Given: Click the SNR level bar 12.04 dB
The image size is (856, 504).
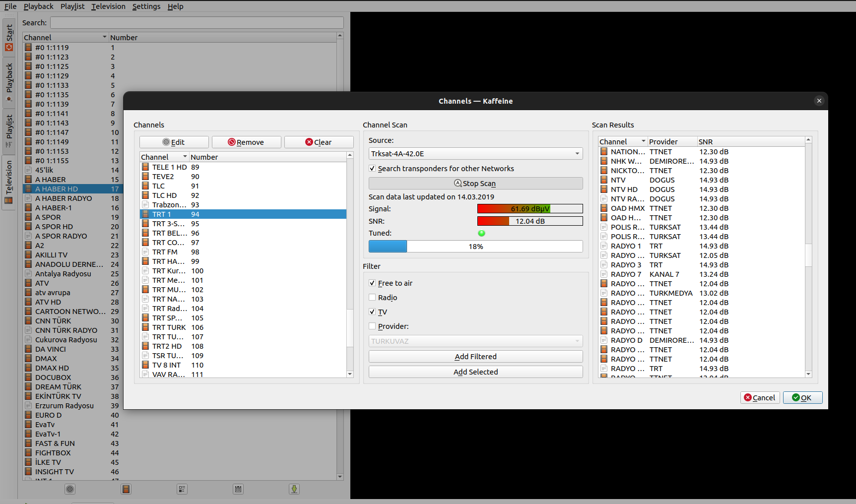Looking at the screenshot, I should [530, 221].
